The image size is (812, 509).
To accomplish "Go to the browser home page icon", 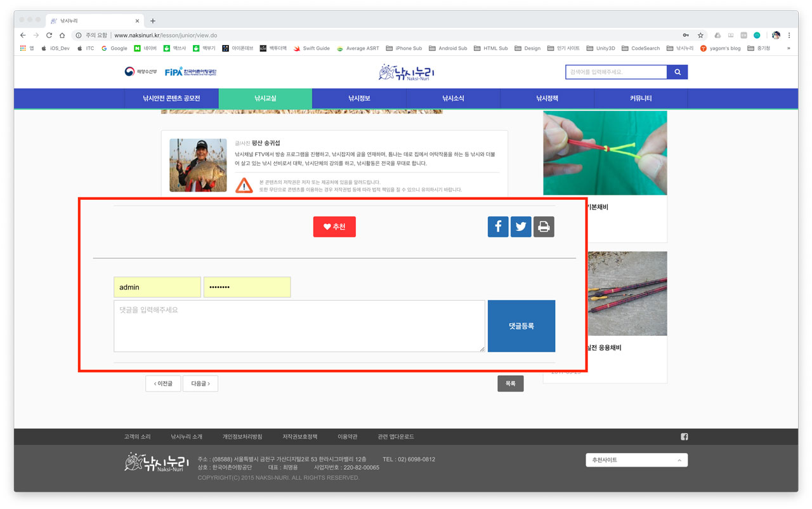I will [62, 36].
